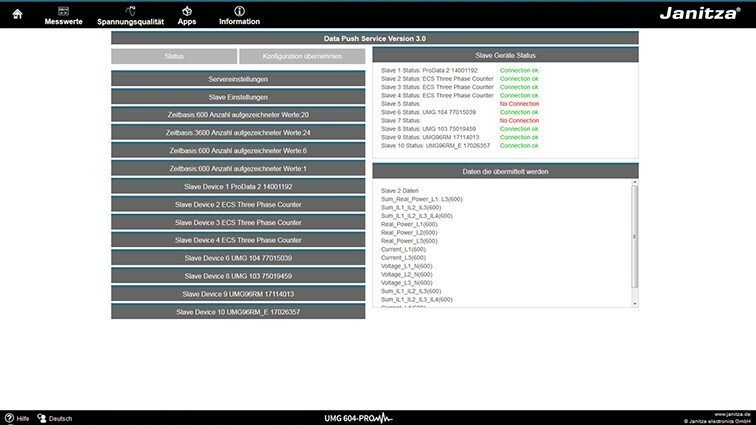Open Slave Device 1 ProData 2 entry
The width and height of the screenshot is (756, 425).
pos(238,187)
